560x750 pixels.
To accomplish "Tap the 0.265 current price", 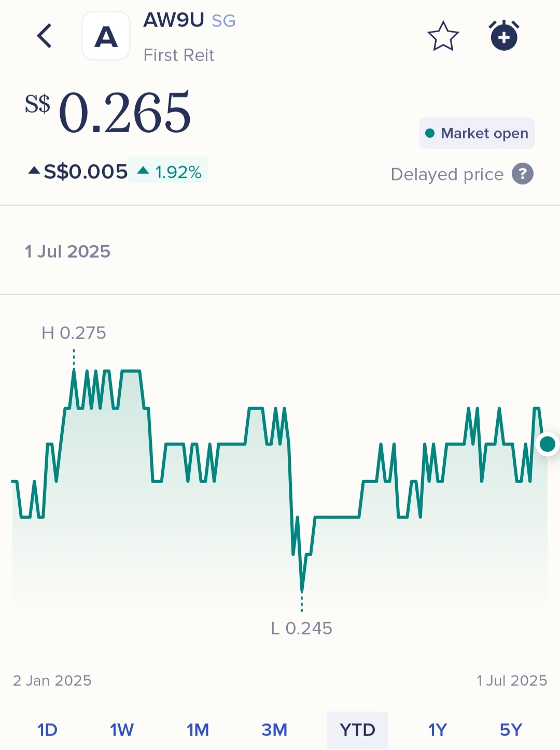I will tap(124, 112).
